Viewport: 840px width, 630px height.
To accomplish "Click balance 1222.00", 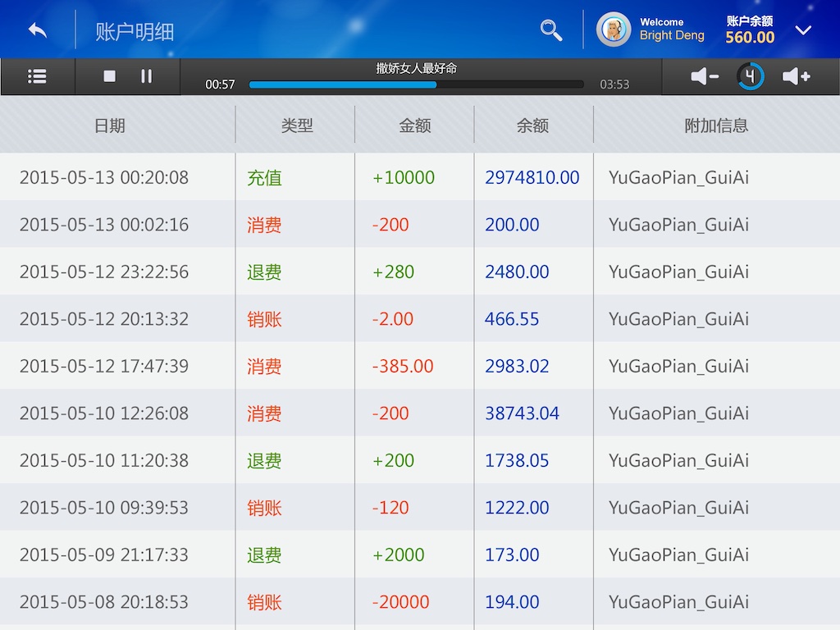I will click(x=517, y=507).
